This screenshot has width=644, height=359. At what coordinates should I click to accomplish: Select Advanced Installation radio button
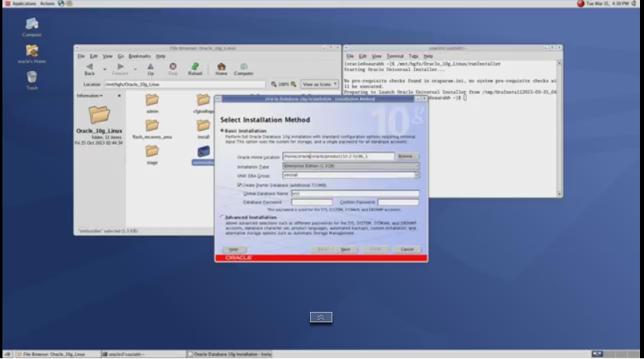pos(222,217)
